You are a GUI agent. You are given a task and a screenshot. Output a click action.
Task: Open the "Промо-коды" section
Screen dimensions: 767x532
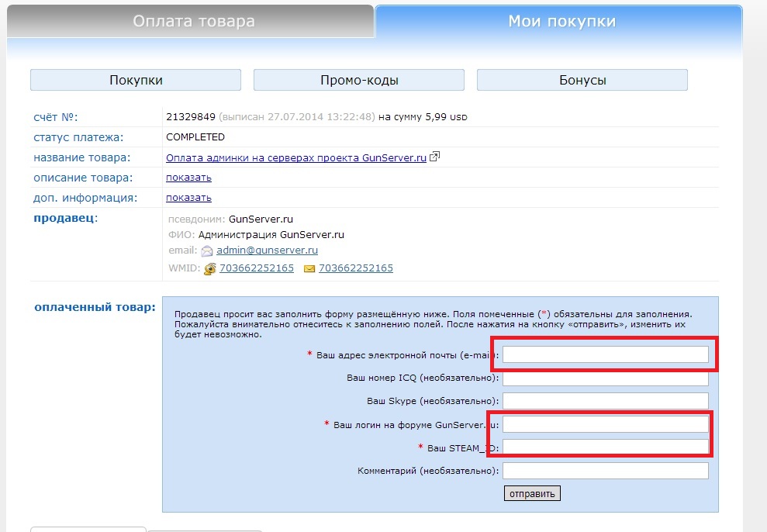(359, 80)
